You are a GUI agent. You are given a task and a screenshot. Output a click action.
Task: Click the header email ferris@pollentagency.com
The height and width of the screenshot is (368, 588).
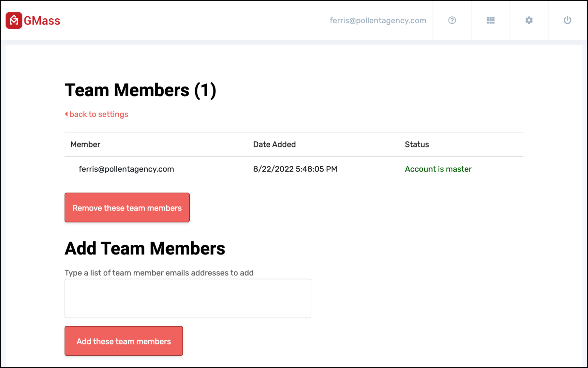pos(378,20)
